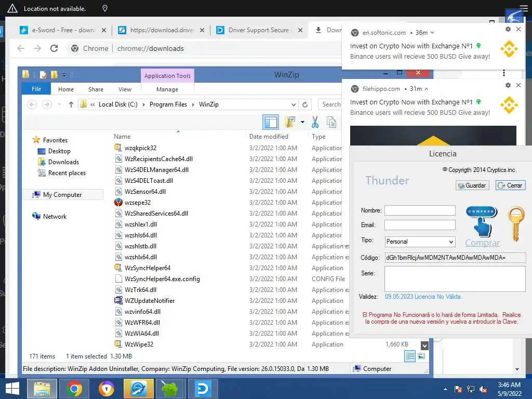532x399 pixels.
Task: Open the toolbar dropdown arrow beside folder icon
Action: tap(302, 122)
